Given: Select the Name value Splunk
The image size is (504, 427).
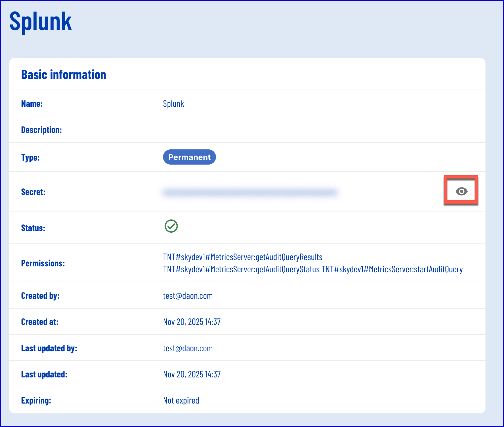Looking at the screenshot, I should pyautogui.click(x=173, y=104).
